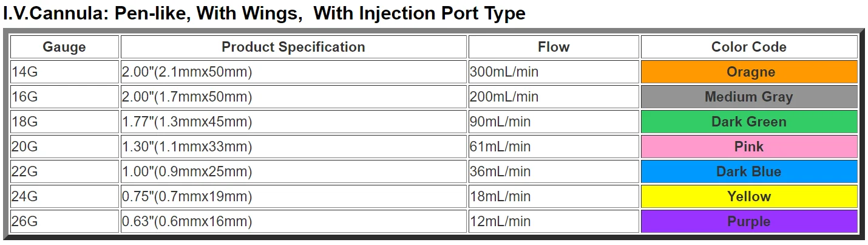Click the Purple color code cell

749,221
